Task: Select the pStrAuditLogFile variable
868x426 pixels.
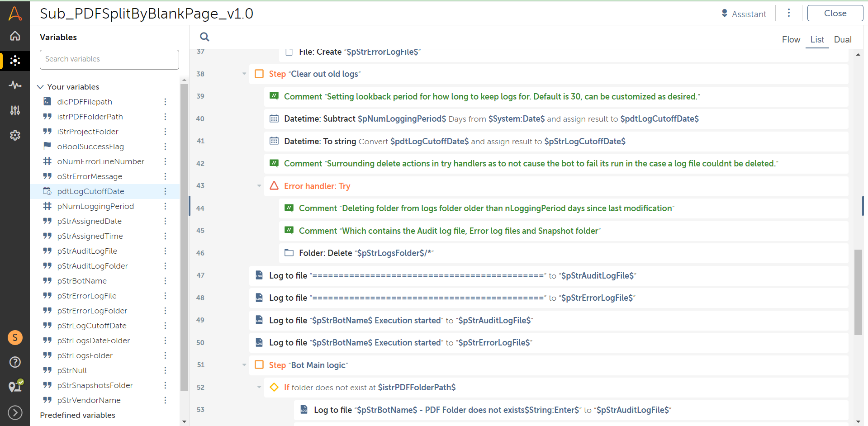Action: click(x=87, y=251)
